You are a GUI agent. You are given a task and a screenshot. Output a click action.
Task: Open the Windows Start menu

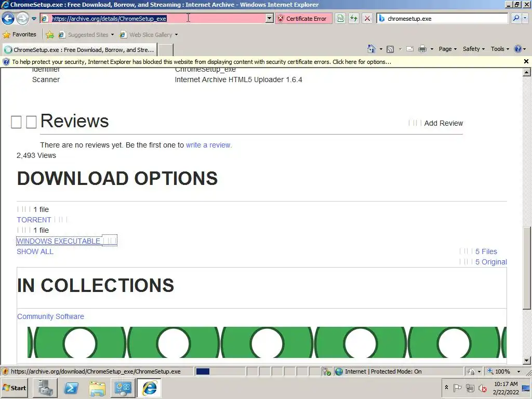[14, 388]
